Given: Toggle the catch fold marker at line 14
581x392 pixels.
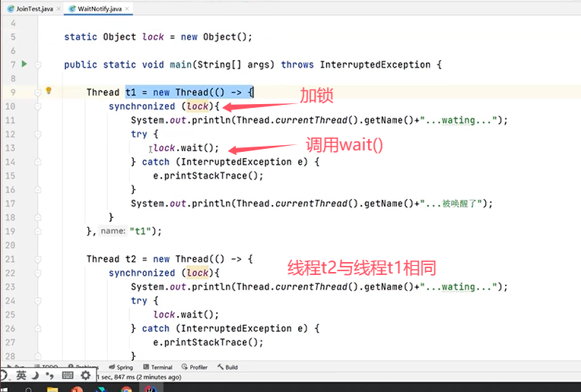Looking at the screenshot, I should 38,162.
